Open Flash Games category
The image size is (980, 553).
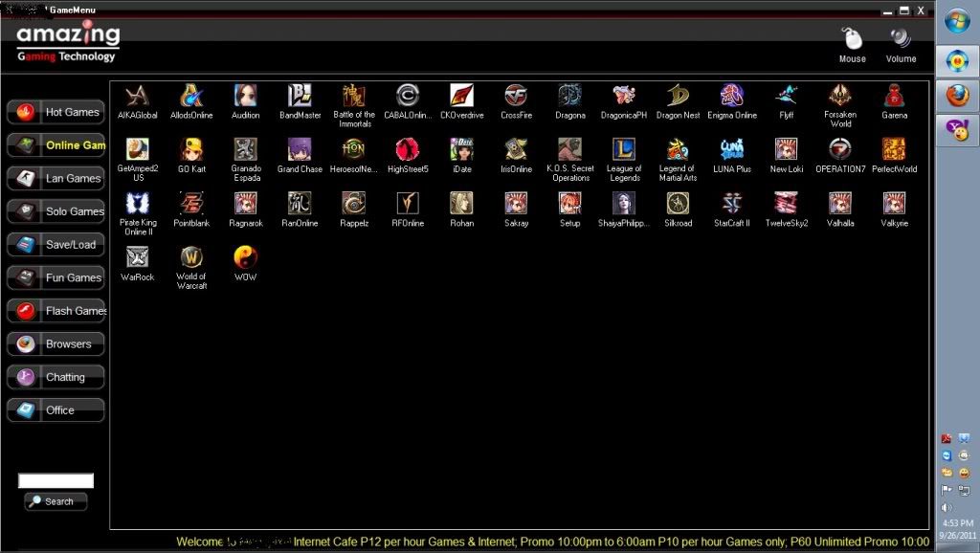[x=56, y=311]
